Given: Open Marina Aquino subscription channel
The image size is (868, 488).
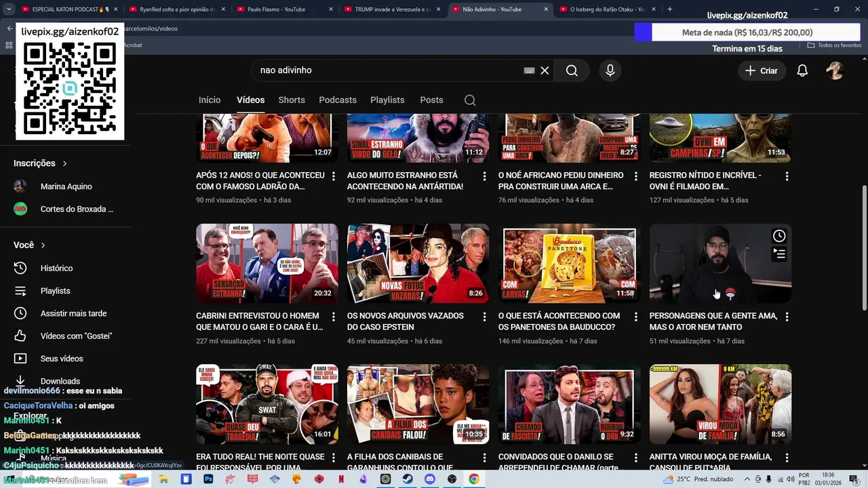Looking at the screenshot, I should click(x=64, y=186).
